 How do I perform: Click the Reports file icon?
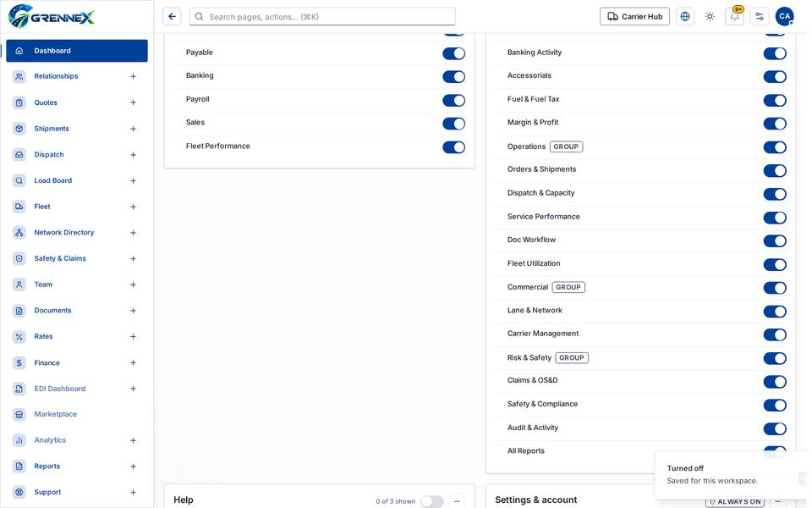click(19, 466)
